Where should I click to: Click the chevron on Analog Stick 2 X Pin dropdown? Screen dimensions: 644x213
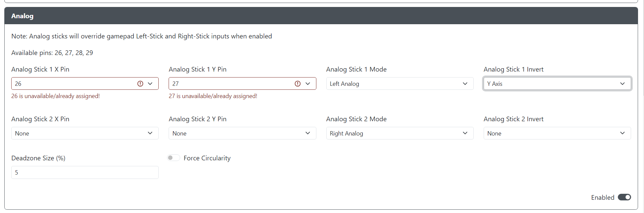point(150,133)
